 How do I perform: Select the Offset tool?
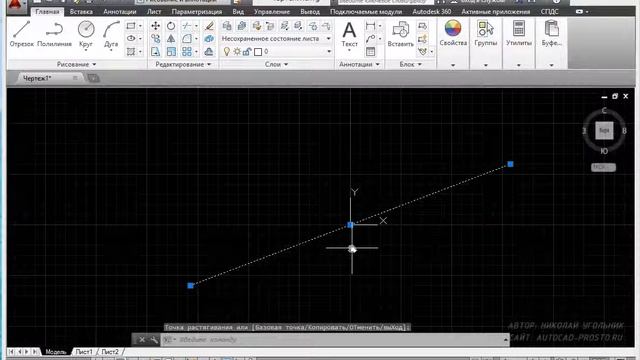[209, 52]
